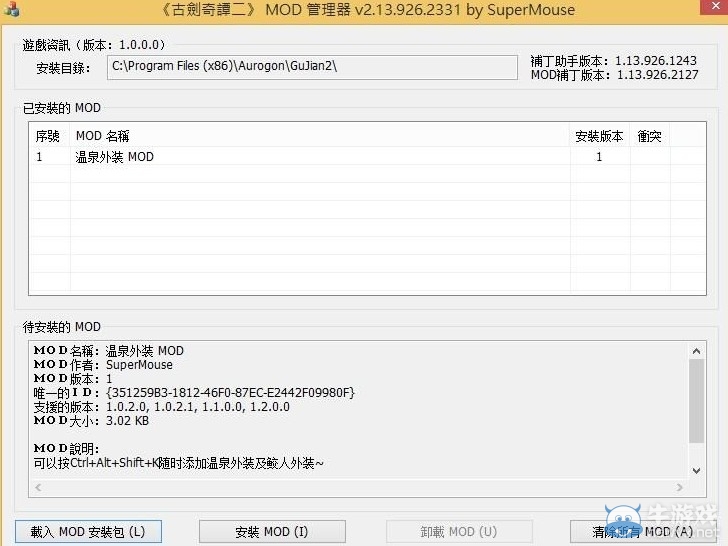Click the 衝突 column header
The width and height of the screenshot is (728, 546).
[x=650, y=136]
